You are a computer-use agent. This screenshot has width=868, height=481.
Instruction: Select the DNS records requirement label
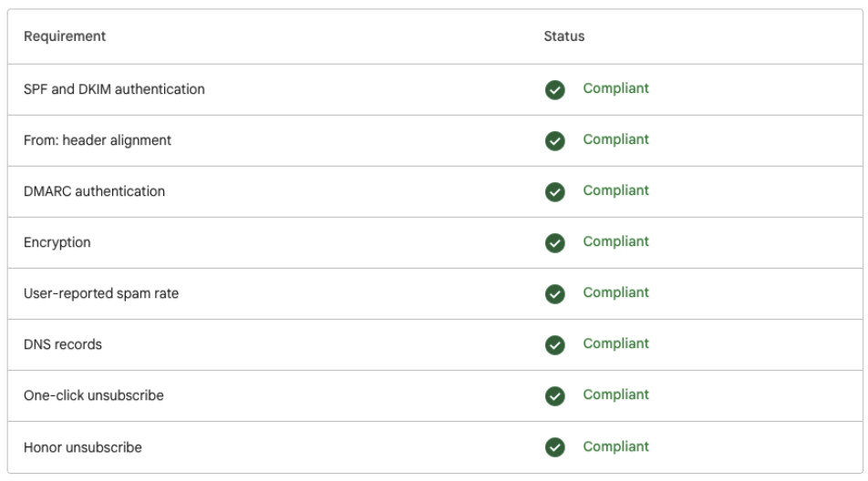63,344
